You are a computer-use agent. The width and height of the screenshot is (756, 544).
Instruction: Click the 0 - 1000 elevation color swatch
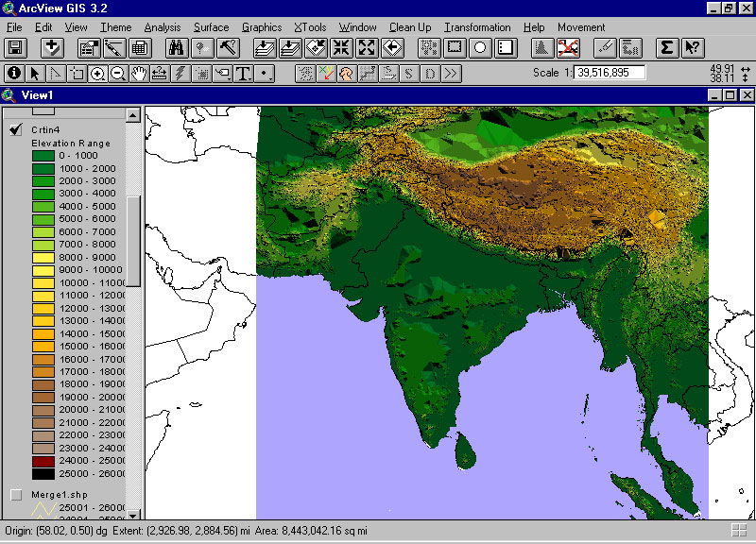pyautogui.click(x=43, y=156)
